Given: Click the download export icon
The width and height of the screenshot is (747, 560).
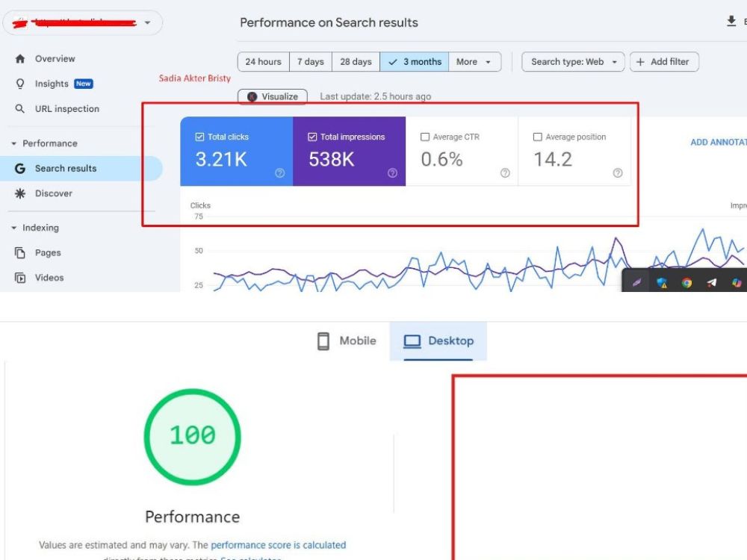Looking at the screenshot, I should click(x=731, y=21).
